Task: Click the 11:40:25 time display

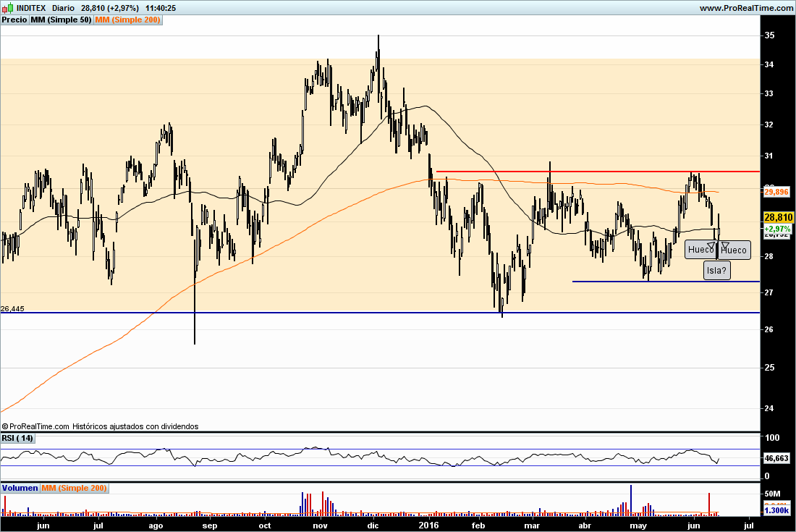Action: click(161, 8)
